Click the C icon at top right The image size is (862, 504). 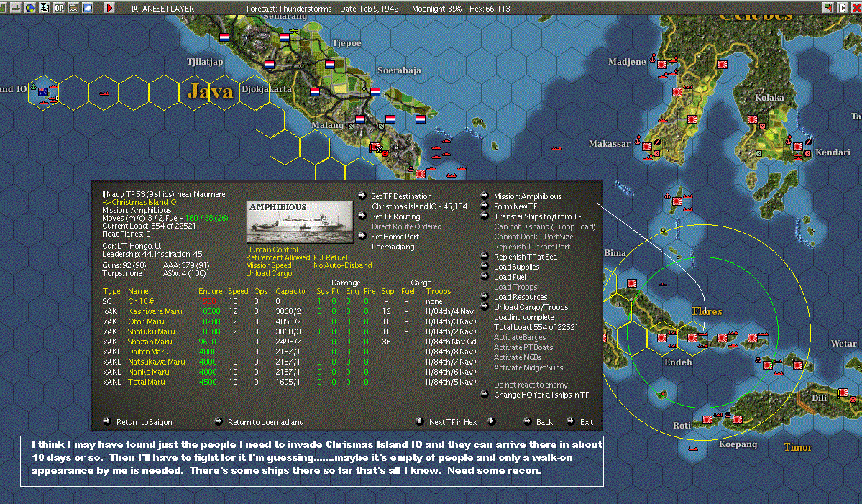[x=842, y=7]
